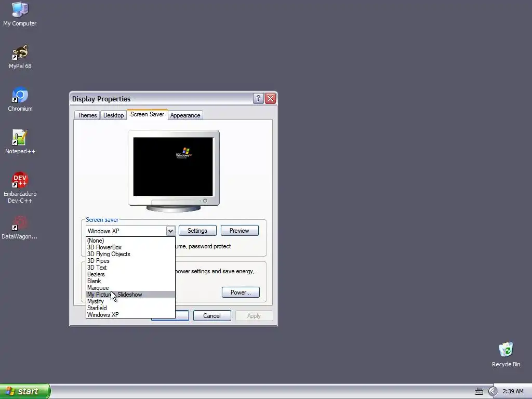Choose Starfield screen saver
Viewport: 532px width, 399px height.
coord(130,308)
